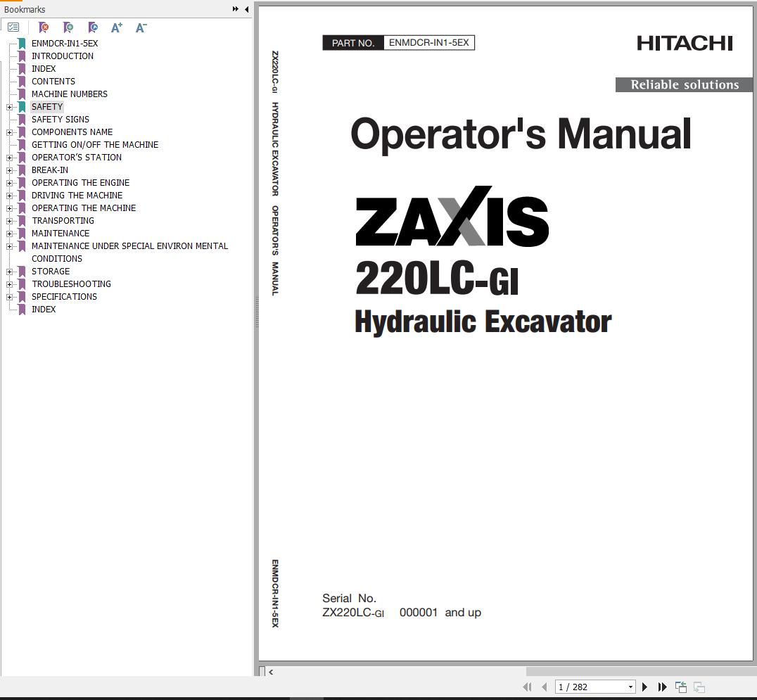Image resolution: width=757 pixels, height=700 pixels.
Task: Jump to the last page
Action: pyautogui.click(x=663, y=687)
